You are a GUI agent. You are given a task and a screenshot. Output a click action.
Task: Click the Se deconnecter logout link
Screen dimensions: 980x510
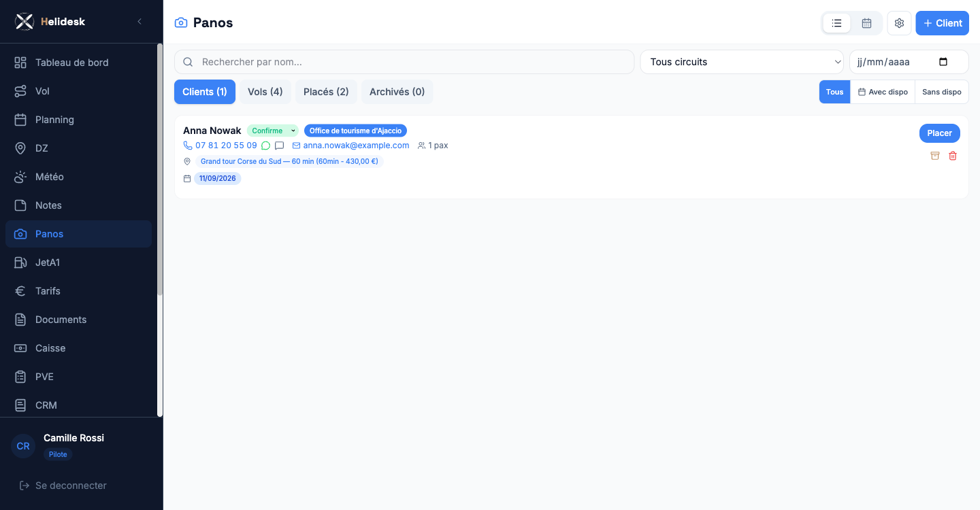(63, 486)
